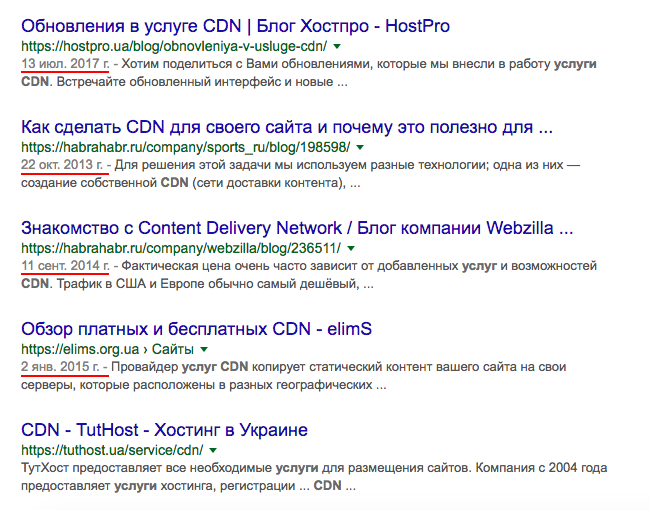Click the TutHost snippet description text

click(x=300, y=477)
